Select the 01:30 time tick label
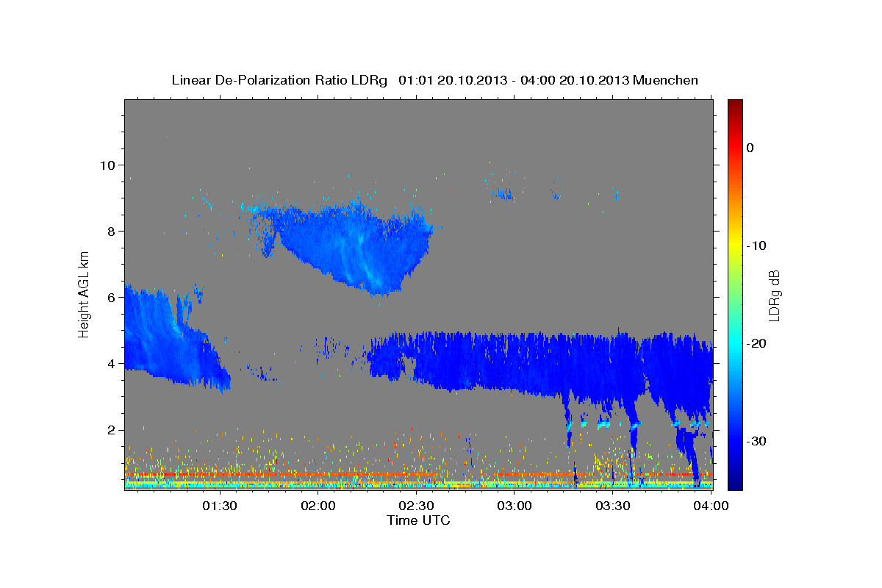 218,506
